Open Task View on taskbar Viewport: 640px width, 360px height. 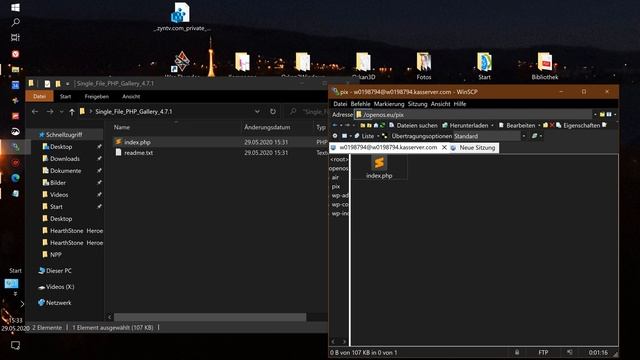click(15, 38)
